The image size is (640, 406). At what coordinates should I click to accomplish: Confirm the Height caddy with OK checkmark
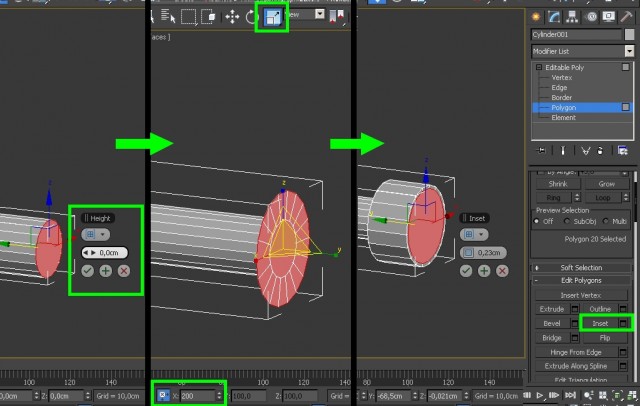pos(87,271)
